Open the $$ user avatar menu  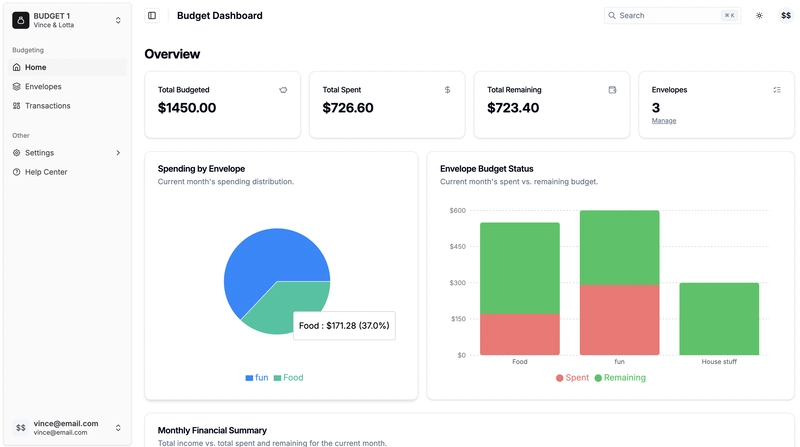(x=786, y=15)
